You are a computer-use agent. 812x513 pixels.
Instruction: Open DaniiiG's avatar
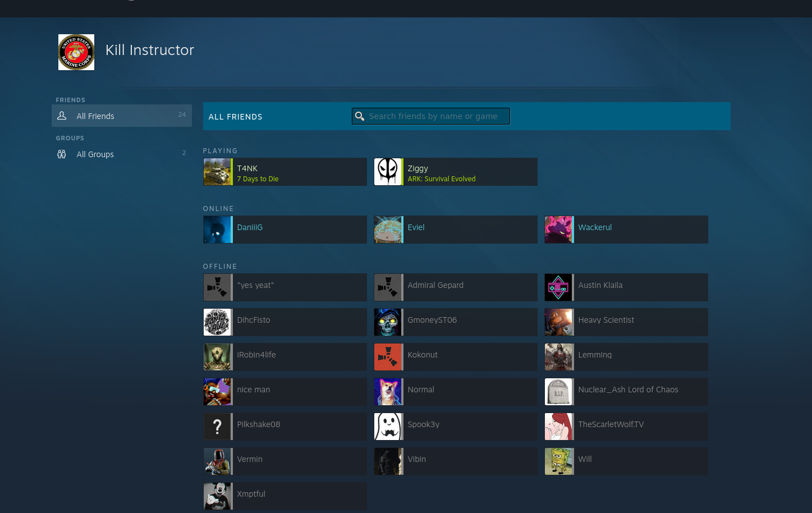click(x=217, y=230)
